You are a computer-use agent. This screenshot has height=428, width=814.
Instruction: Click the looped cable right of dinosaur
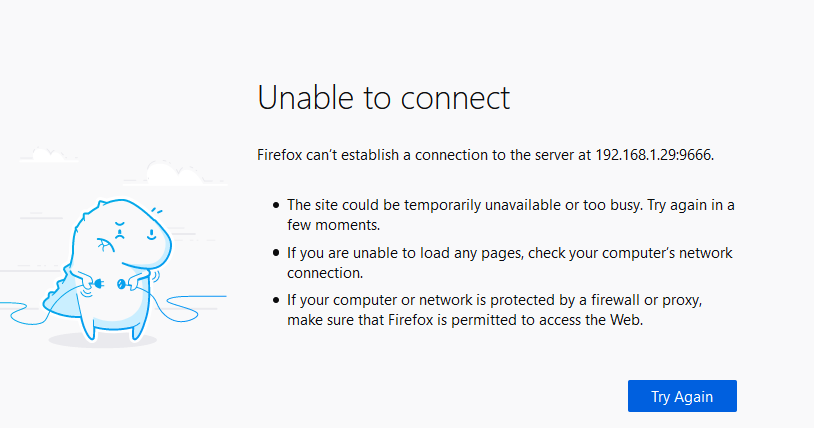(x=189, y=307)
